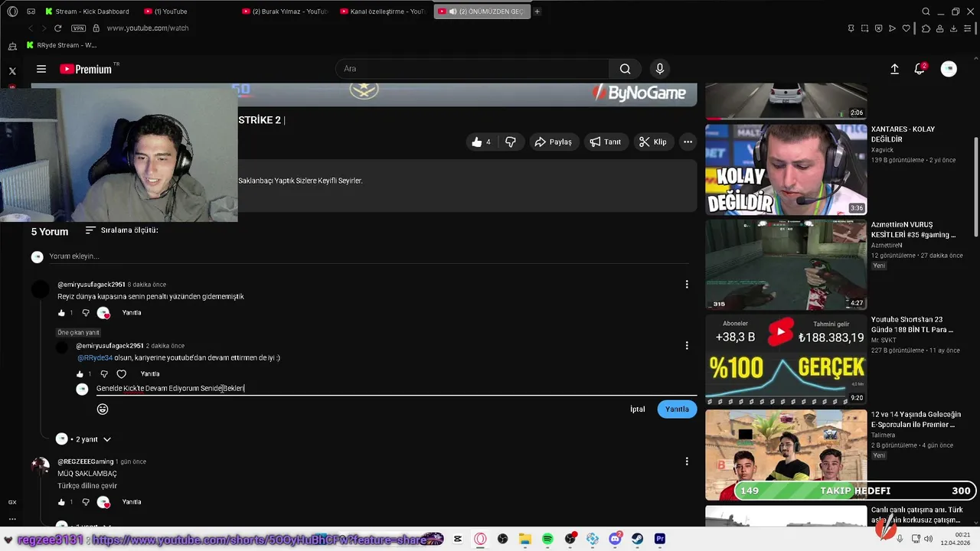Switch to Stream - Kick Dashboard tab
980x551 pixels.
(x=88, y=11)
